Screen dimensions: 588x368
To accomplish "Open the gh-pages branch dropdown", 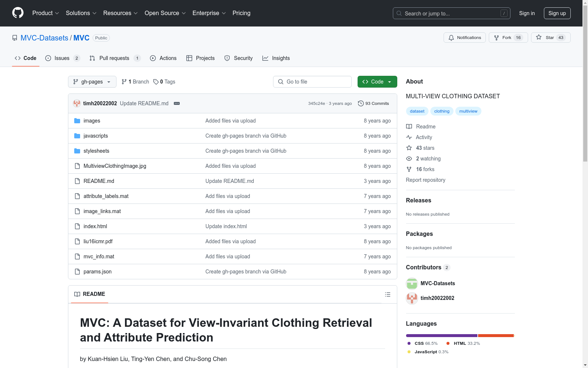I will pyautogui.click(x=92, y=82).
